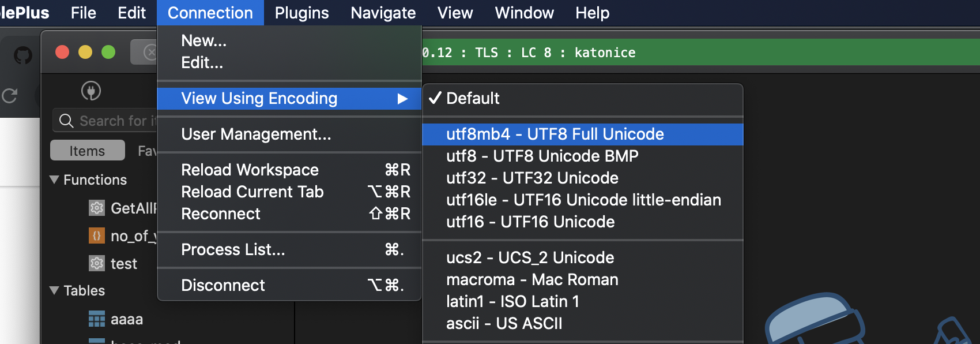Click the curly-braces icon beside no_of_ function
The image size is (980, 344).
[97, 236]
